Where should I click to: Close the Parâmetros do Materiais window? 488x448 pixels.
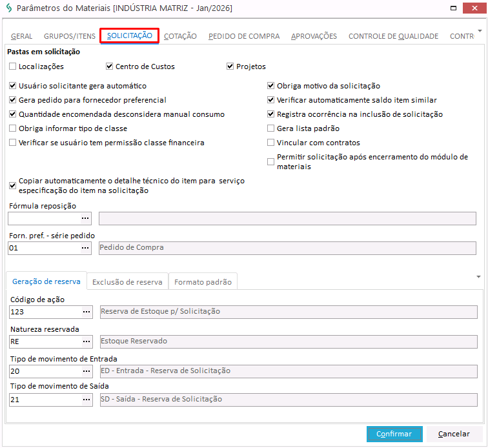pos(474,8)
